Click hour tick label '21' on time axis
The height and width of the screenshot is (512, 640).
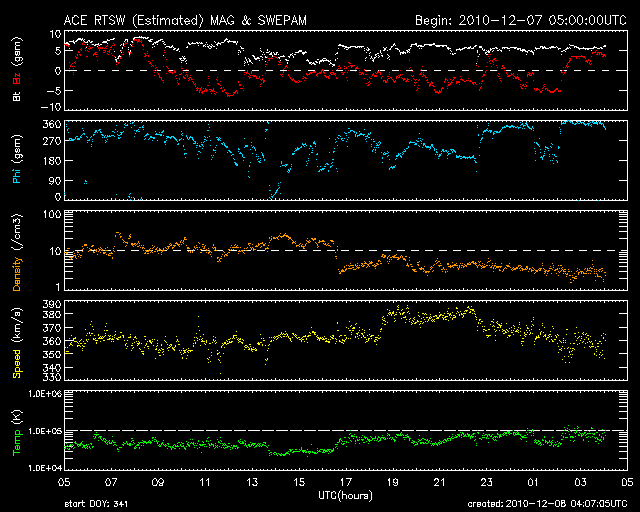439,482
